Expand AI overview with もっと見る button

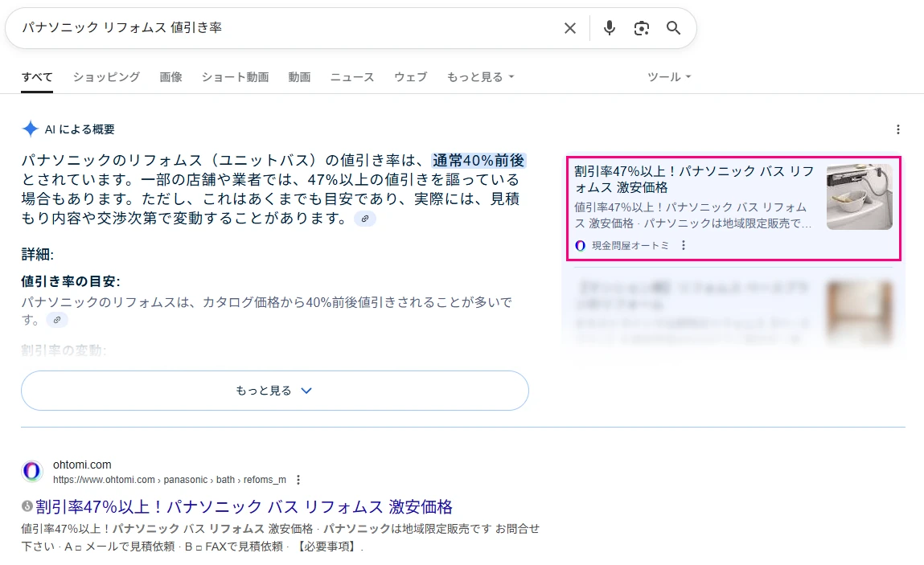[x=274, y=391]
